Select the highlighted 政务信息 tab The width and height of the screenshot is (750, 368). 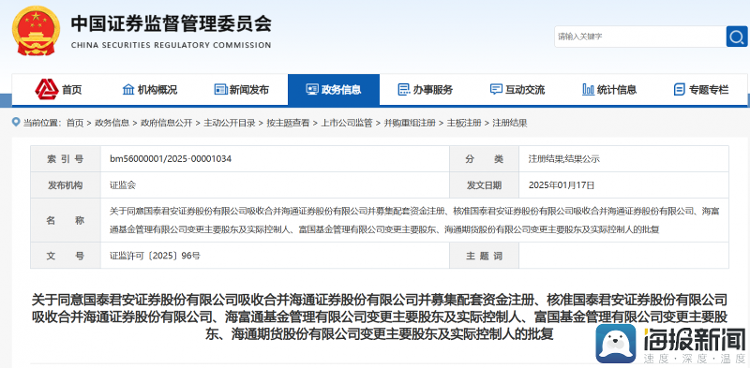[334, 89]
